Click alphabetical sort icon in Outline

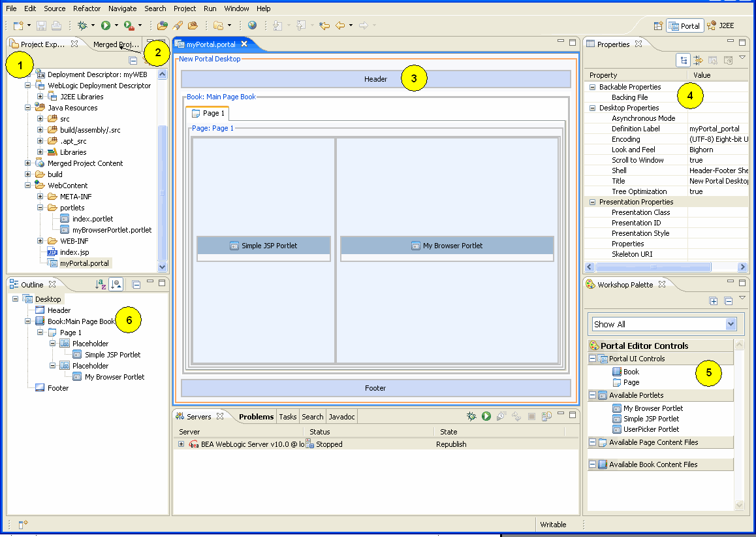coord(101,285)
